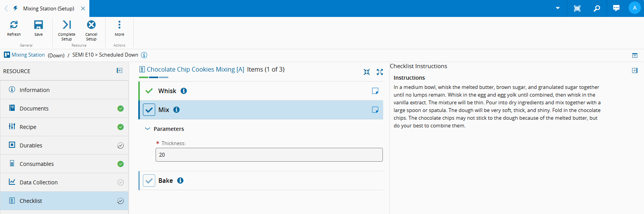The height and width of the screenshot is (214, 644).
Task: Click the info icon next to Whisk
Action: coord(184,91)
